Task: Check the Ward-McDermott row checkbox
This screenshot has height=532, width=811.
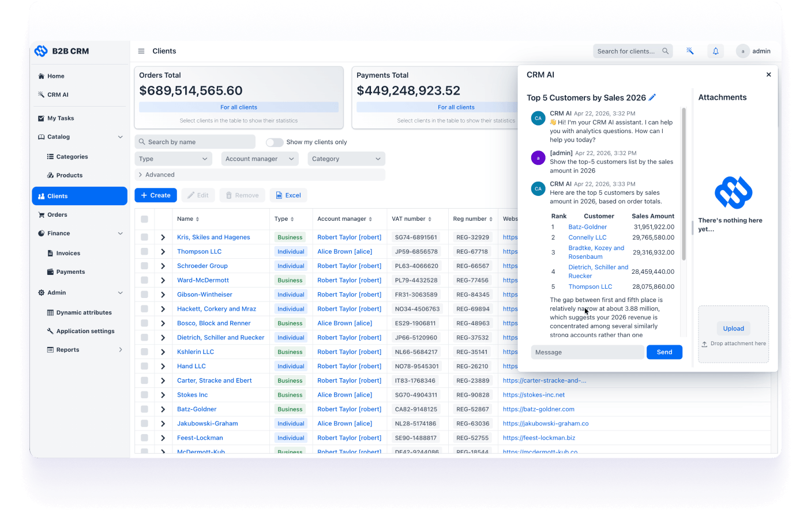Action: [144, 280]
